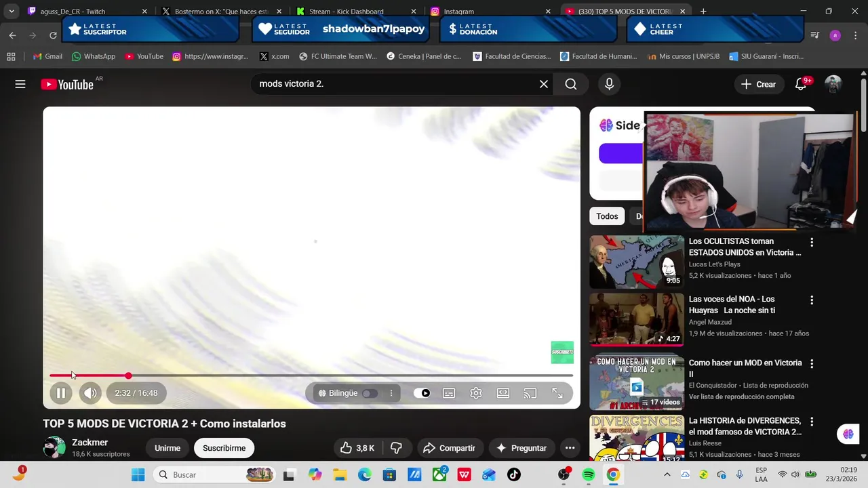Click the taskbar Buscar search box
Screen dimensions: 868x488
coord(215,474)
